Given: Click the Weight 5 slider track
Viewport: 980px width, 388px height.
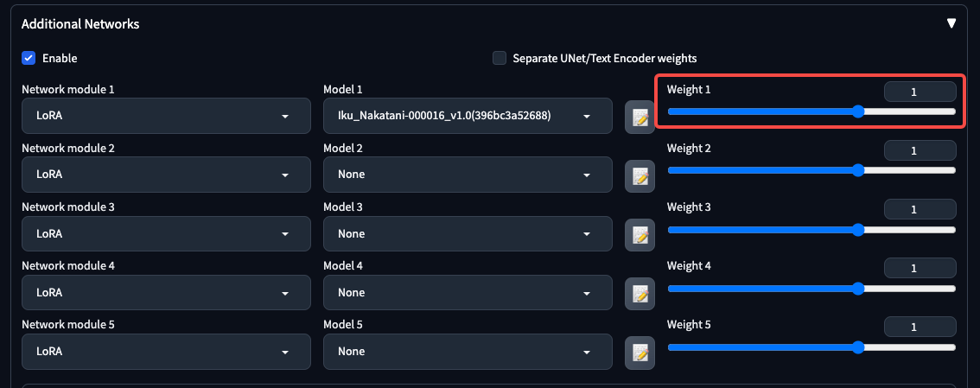Looking at the screenshot, I should click(x=760, y=347).
